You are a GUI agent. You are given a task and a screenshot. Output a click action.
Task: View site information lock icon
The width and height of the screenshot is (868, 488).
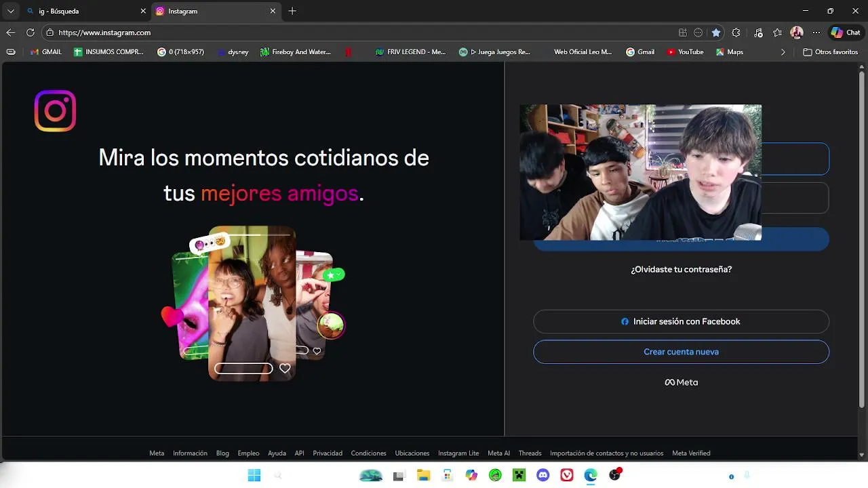click(50, 33)
